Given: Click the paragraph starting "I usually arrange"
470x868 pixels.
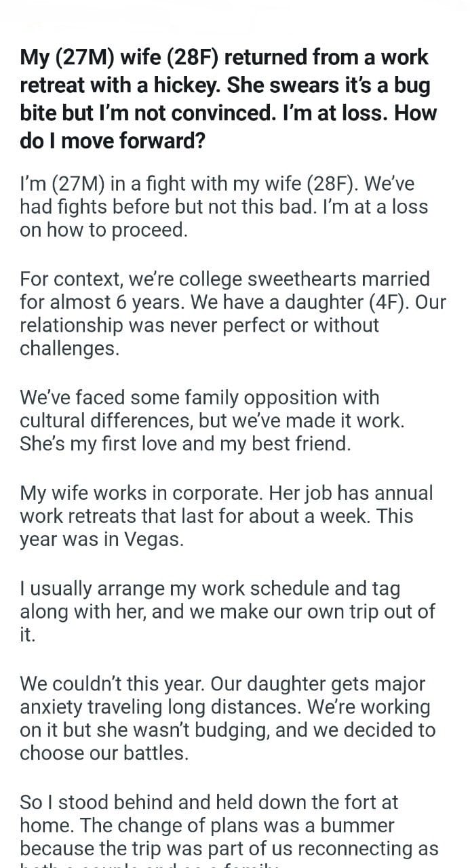Looking at the screenshot, I should [227, 610].
